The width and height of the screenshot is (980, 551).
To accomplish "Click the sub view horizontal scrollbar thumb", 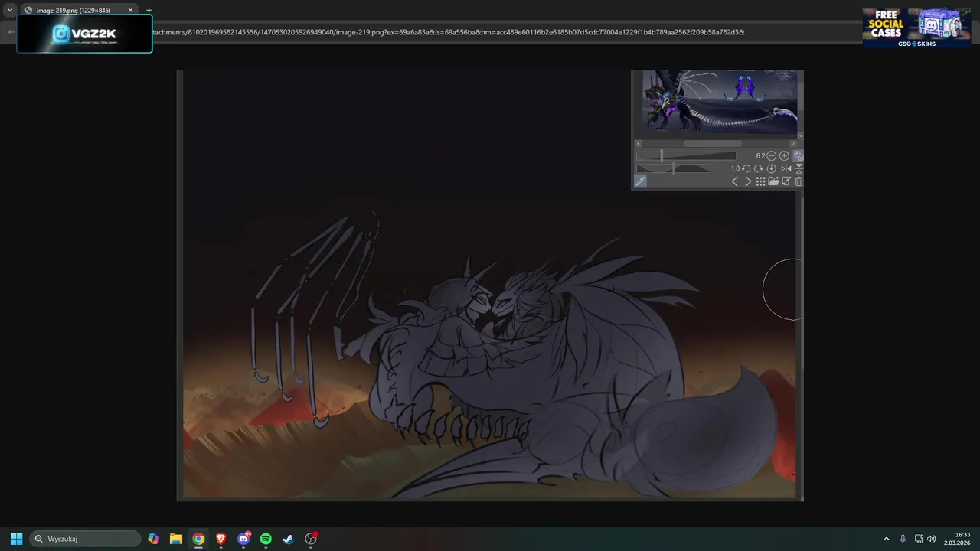I will [713, 143].
